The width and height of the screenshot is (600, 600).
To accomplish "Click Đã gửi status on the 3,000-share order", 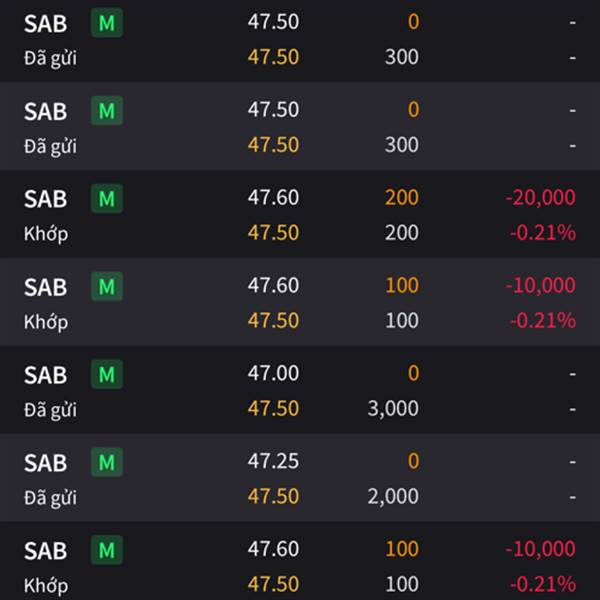I will point(50,411).
